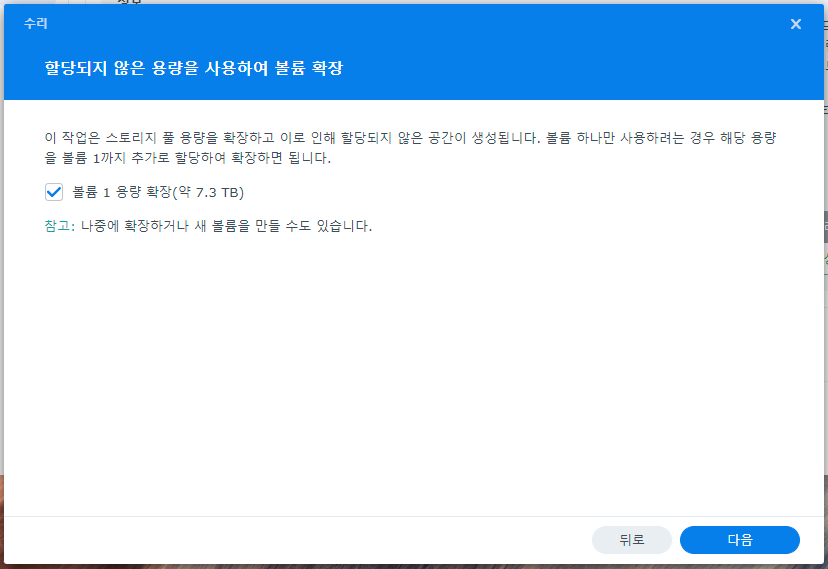This screenshot has width=828, height=569.
Task: Go back with the 뒤로 button
Action: [x=632, y=539]
